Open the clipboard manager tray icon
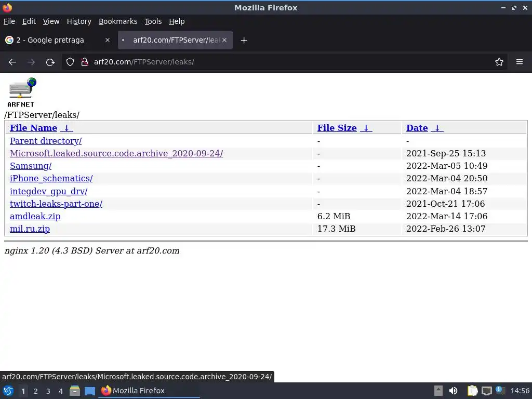Viewport: 532px width, 399px height. (472, 391)
